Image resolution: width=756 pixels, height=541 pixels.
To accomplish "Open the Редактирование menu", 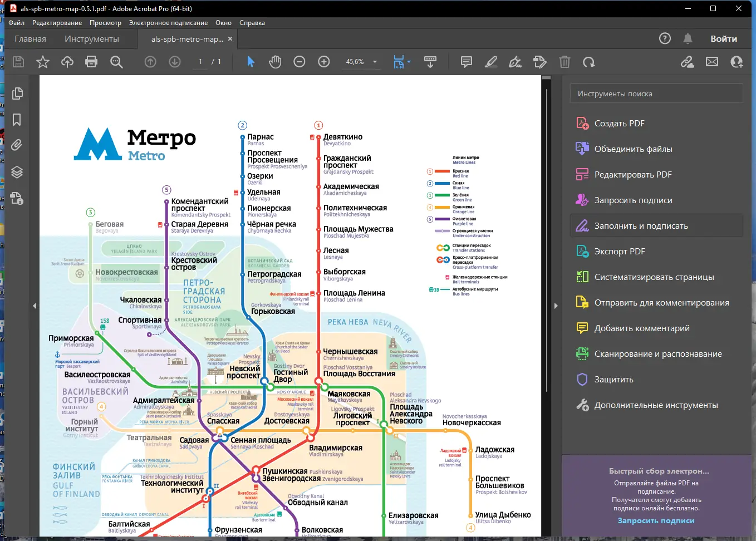I will click(x=57, y=23).
